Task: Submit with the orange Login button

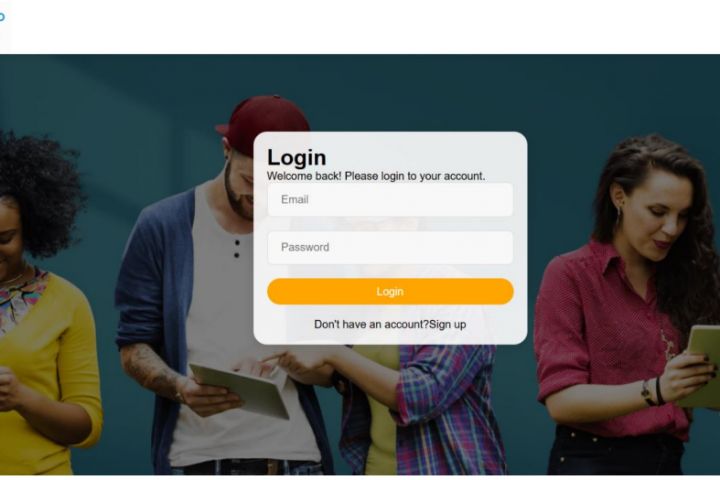Action: (390, 292)
